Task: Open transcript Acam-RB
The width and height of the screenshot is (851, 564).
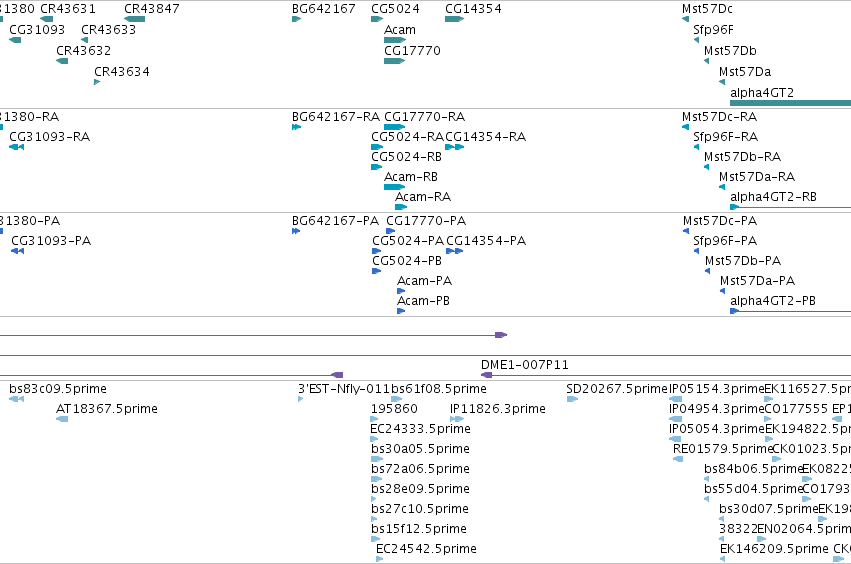Action: (411, 177)
